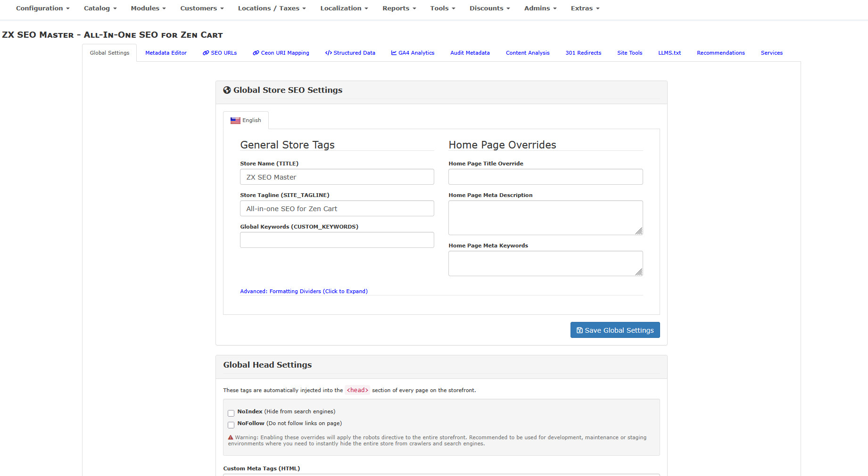Click the code brackets icon on Structured Data
Viewport: 868px width, 476px height.
pyautogui.click(x=329, y=53)
